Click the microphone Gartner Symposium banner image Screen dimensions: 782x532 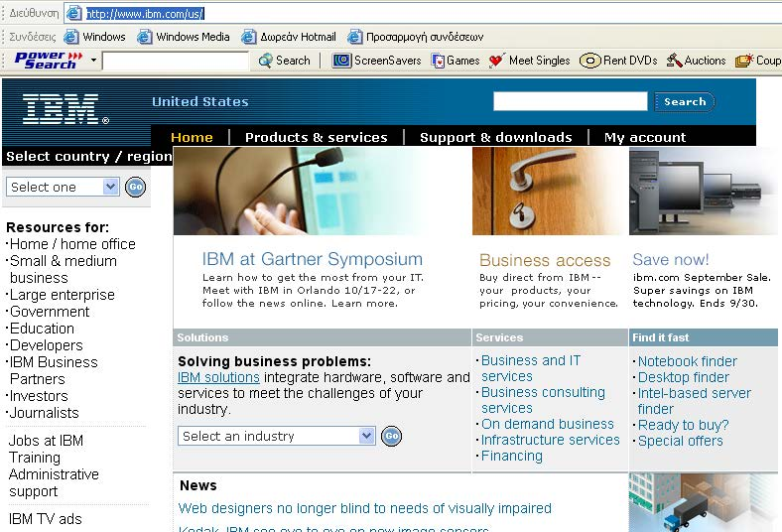click(x=302, y=191)
